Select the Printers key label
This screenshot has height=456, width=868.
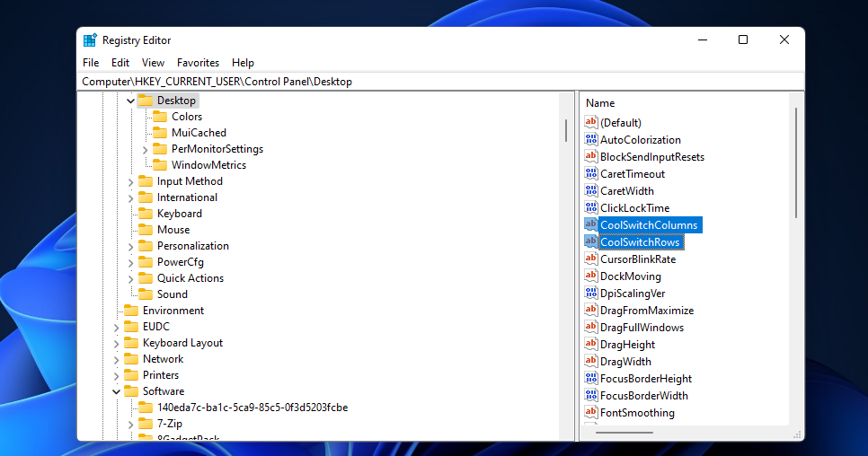coord(161,374)
